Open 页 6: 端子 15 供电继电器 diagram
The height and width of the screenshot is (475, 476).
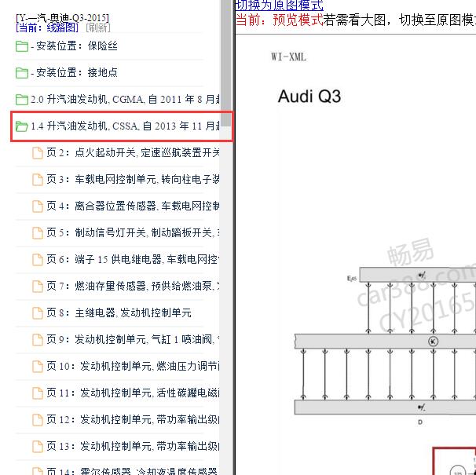point(133,260)
